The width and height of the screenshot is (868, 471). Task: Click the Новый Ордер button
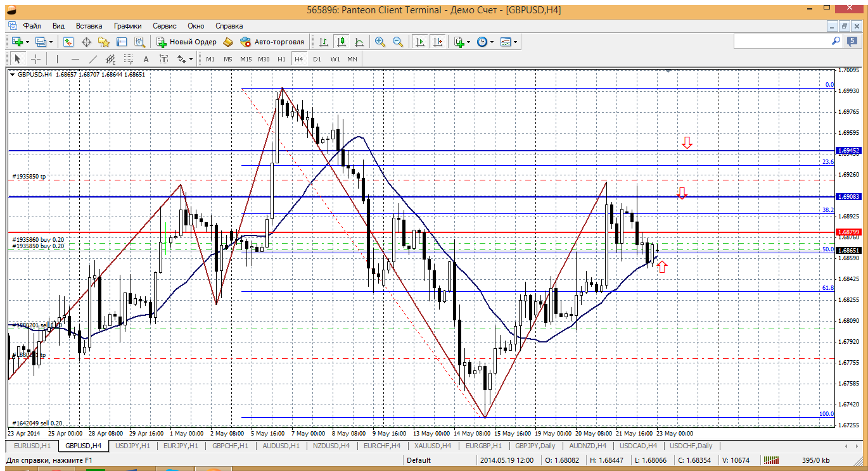[x=186, y=42]
